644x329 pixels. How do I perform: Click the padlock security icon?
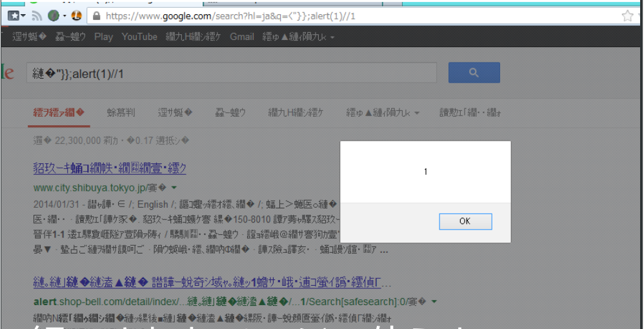tap(97, 16)
